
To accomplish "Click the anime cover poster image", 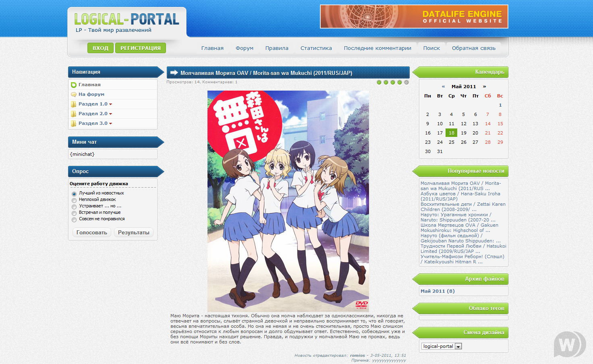I will pyautogui.click(x=288, y=201).
